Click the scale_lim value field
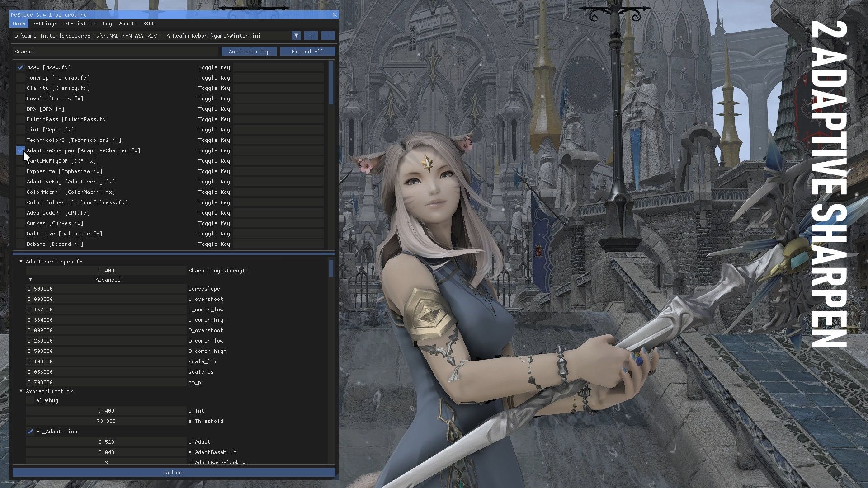 (106, 361)
